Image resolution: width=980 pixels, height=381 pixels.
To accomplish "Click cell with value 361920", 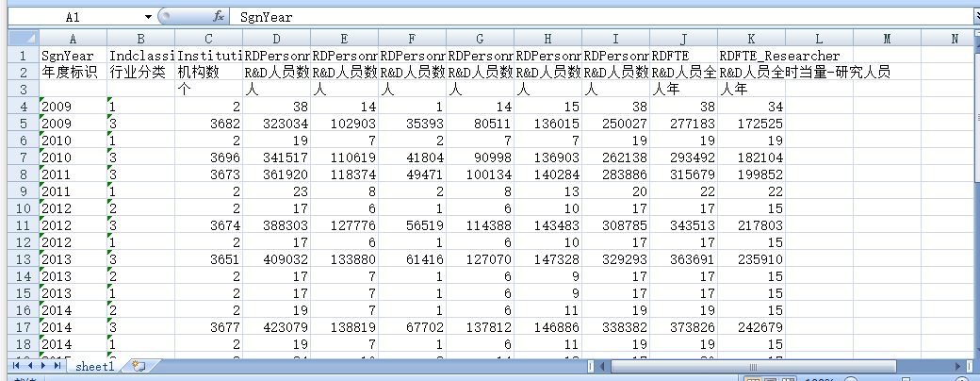I will point(276,174).
